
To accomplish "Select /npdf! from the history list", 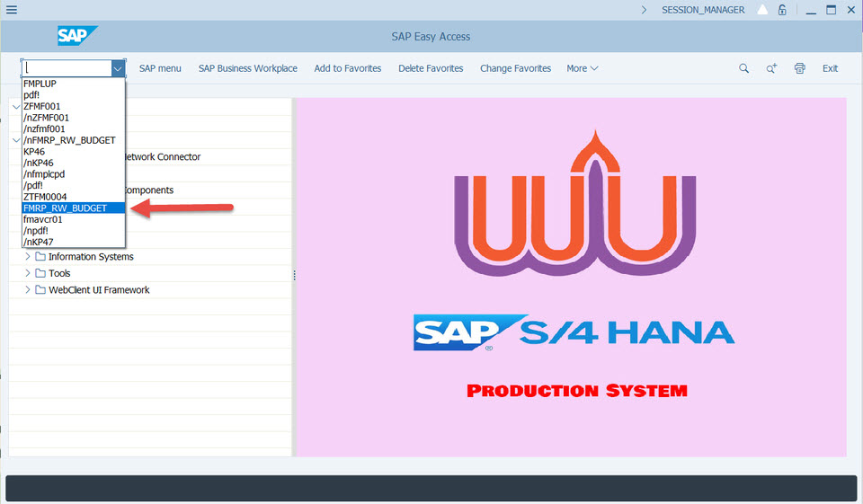I will click(x=74, y=231).
